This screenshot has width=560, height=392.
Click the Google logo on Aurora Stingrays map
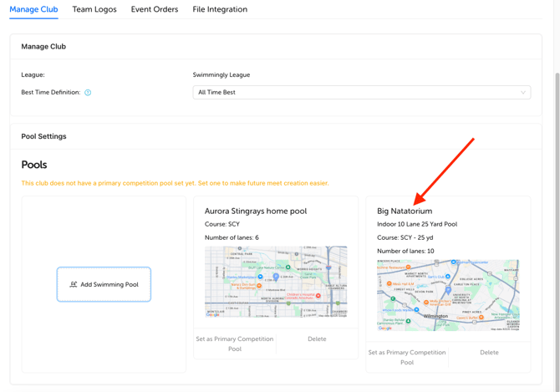(x=212, y=314)
